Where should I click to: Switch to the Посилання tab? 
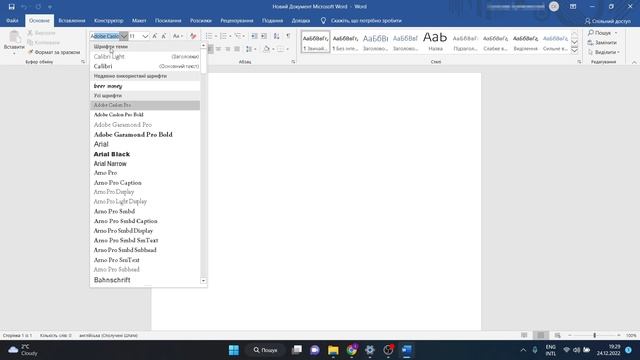(168, 20)
